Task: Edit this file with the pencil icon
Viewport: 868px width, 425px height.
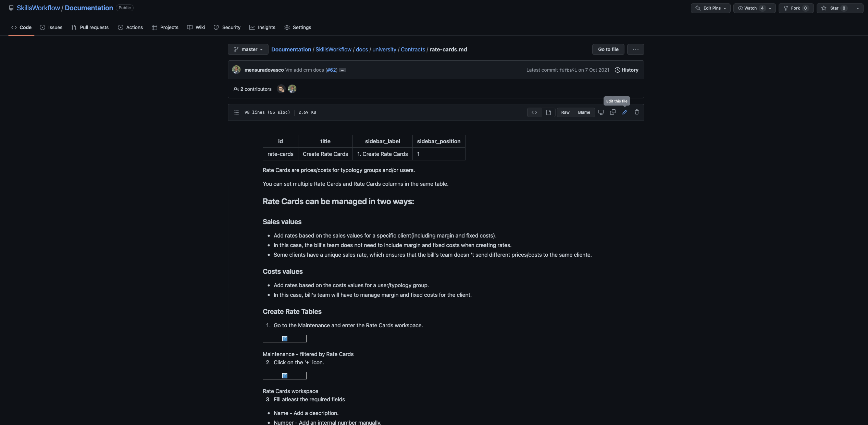Action: (624, 112)
